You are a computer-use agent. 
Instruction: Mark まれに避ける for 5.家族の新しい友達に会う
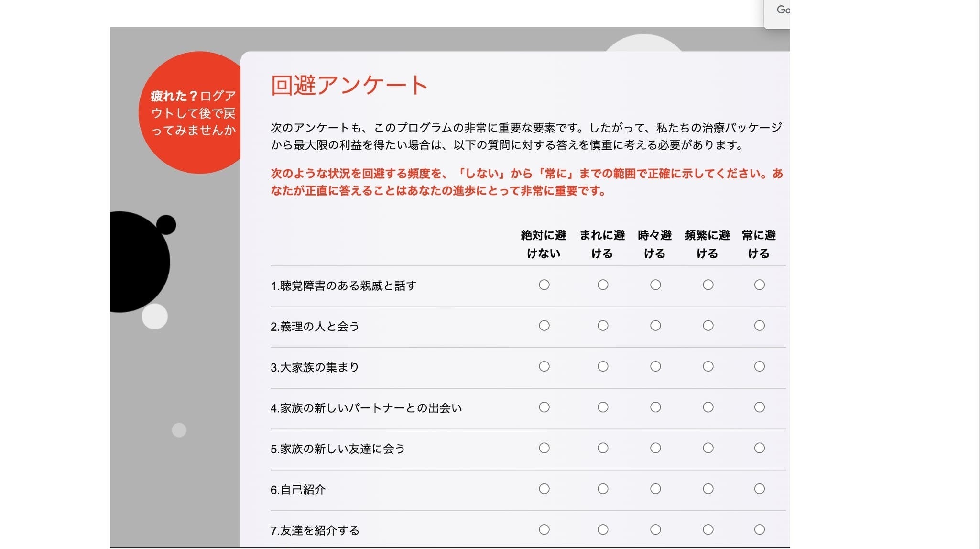[x=603, y=448]
